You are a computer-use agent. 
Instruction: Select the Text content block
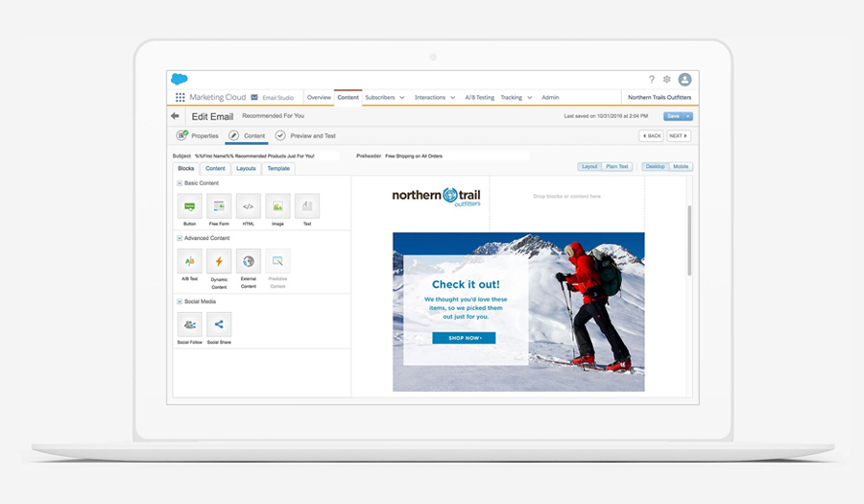click(307, 206)
